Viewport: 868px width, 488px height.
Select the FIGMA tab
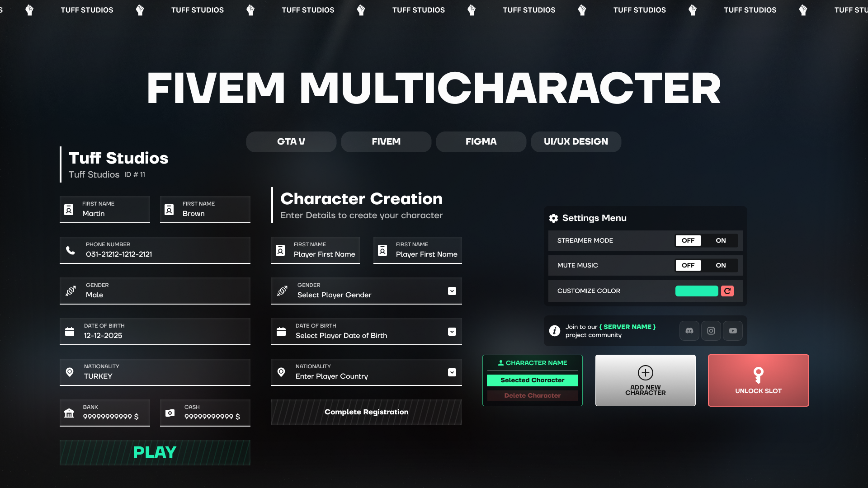[x=481, y=142]
